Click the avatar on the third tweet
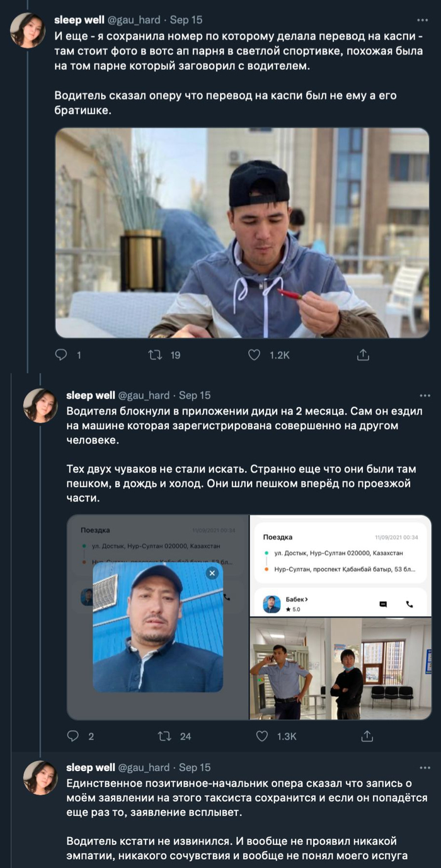This screenshot has height=868, width=441. 40,777
